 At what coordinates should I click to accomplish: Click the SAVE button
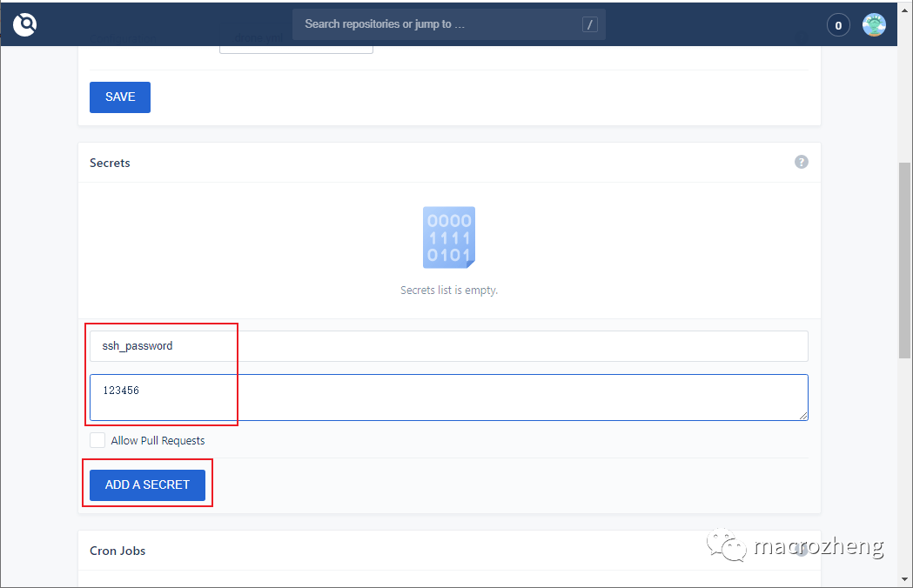[119, 97]
